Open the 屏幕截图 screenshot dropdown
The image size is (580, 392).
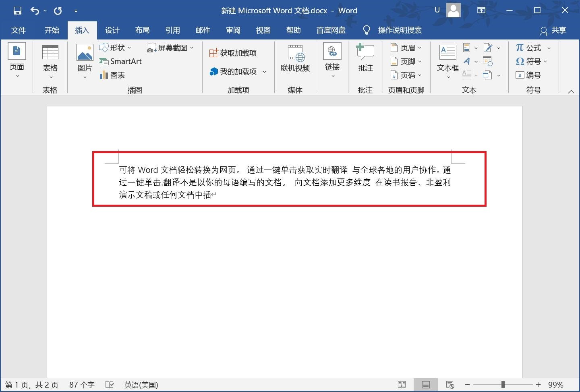pyautogui.click(x=171, y=48)
